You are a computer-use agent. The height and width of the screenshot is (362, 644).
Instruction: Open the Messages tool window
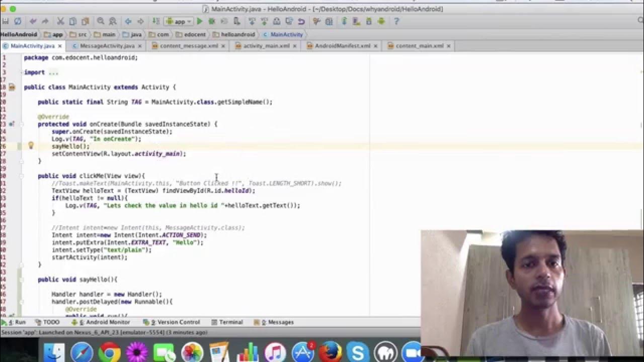tap(274, 322)
